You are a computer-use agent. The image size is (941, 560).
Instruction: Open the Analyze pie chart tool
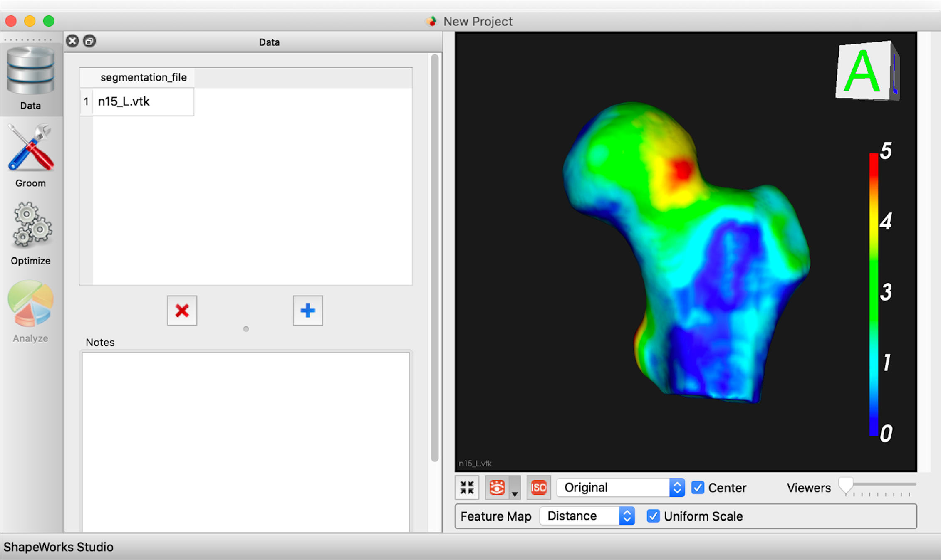31,311
